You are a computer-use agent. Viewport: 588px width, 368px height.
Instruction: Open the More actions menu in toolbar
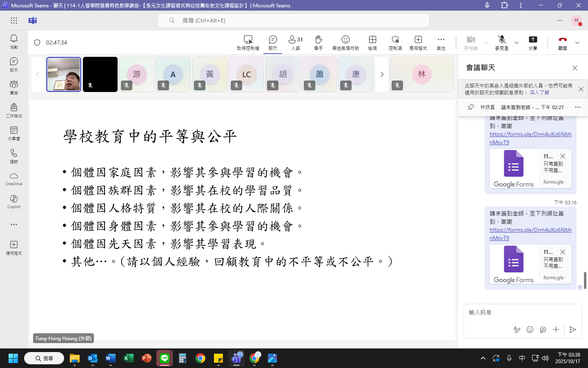click(x=441, y=42)
